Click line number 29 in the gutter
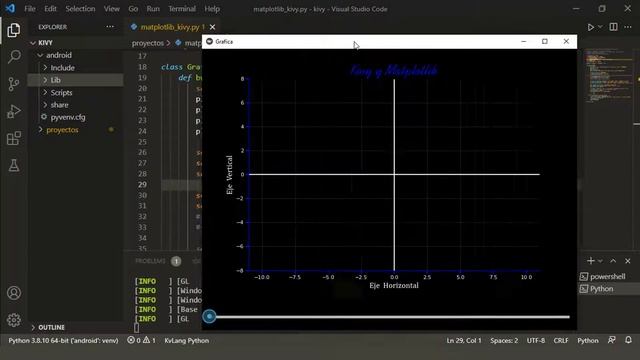Screen dimensions: 640x360 pyautogui.click(x=142, y=184)
